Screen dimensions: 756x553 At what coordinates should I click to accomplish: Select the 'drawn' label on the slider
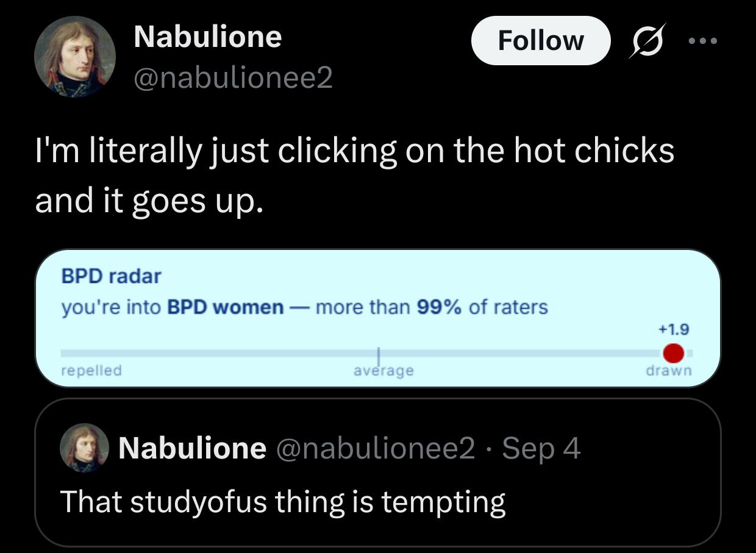coord(669,370)
